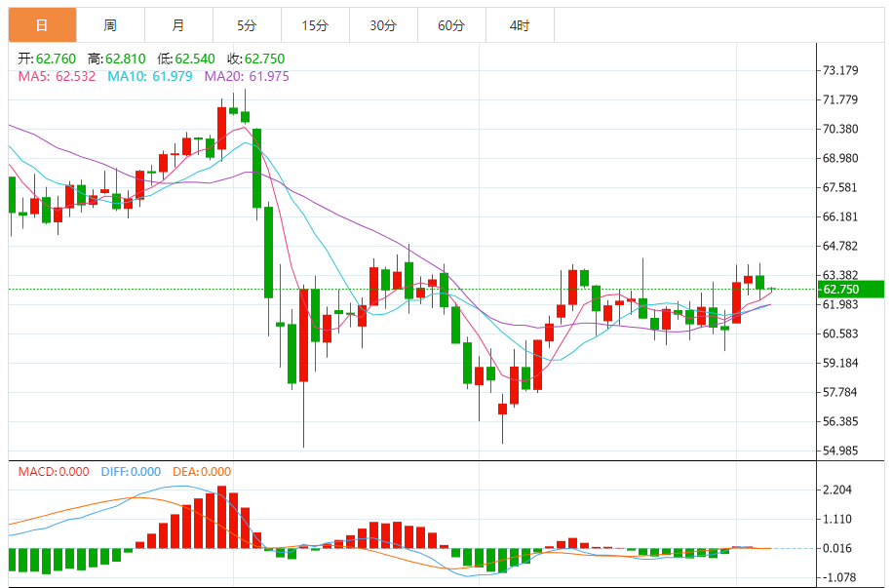Click the 0.016 MACD axis label

tap(837, 549)
